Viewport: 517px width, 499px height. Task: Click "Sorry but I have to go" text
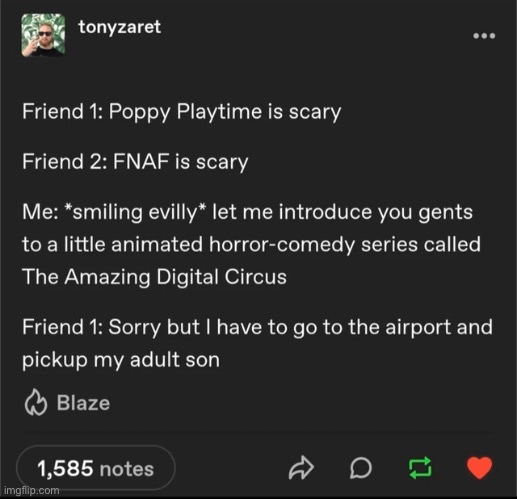(210, 328)
